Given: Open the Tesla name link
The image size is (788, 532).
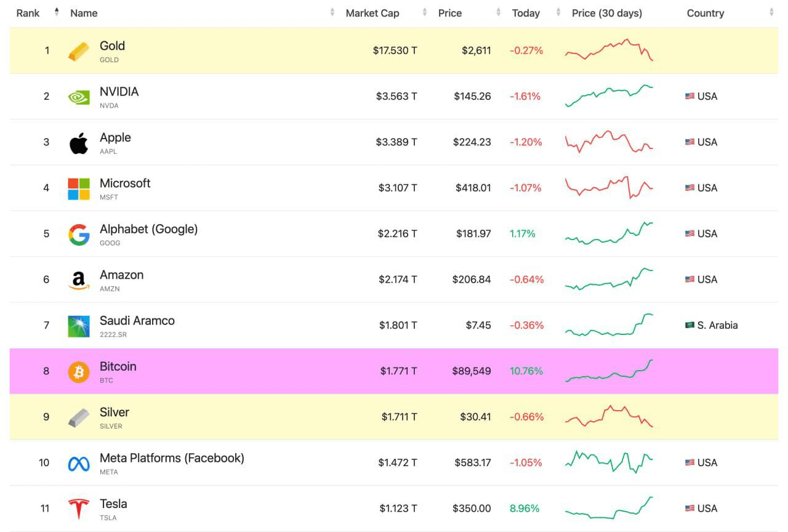Looking at the screenshot, I should coord(113,504).
